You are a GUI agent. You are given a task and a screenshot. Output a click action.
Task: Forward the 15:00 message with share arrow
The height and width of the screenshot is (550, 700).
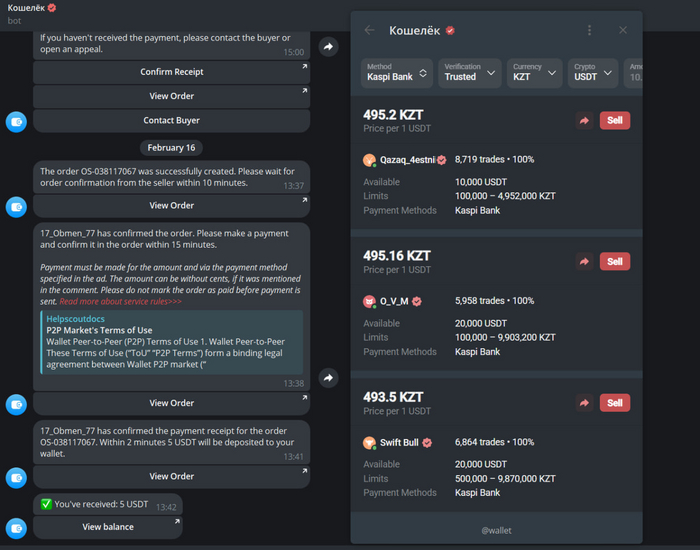328,46
